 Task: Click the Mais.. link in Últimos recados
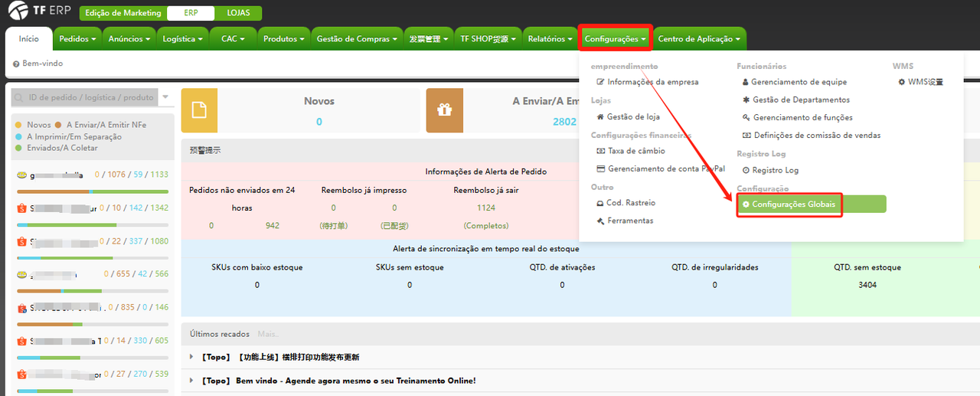[x=268, y=334]
